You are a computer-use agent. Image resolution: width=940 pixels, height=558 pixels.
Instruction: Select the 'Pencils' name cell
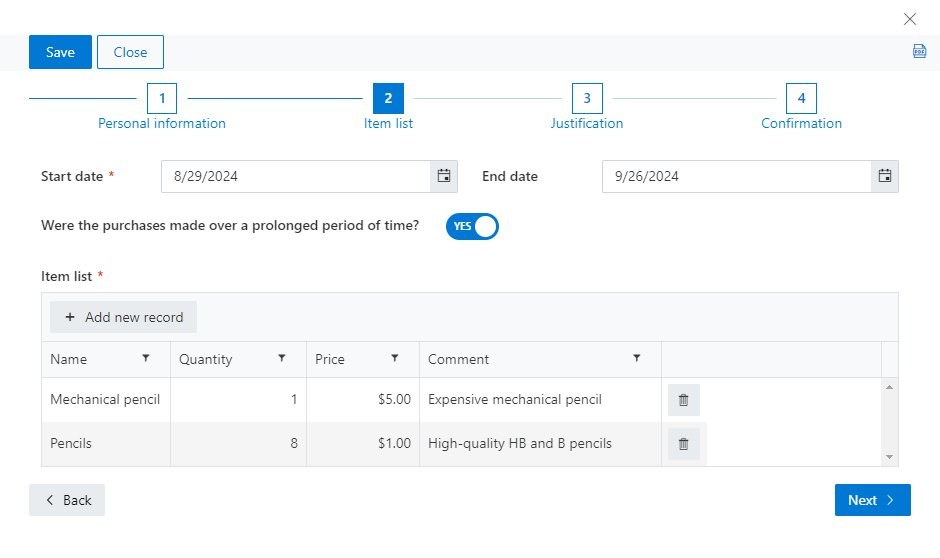pyautogui.click(x=106, y=444)
